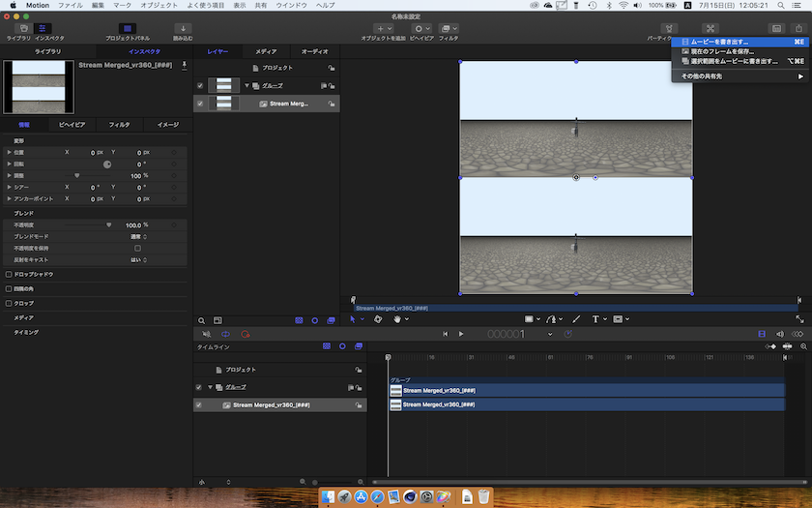Toggle the loop playback icon

point(225,335)
